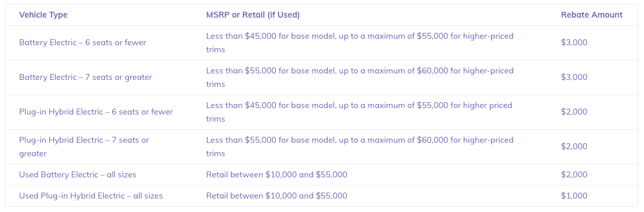This screenshot has width=644, height=212.
Task: Select Used Plug-in Hybrid Electric – all sizes
Action: 91,196
